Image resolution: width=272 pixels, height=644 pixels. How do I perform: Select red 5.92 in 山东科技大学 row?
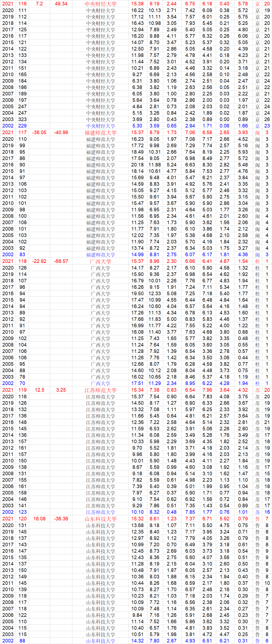point(225,519)
